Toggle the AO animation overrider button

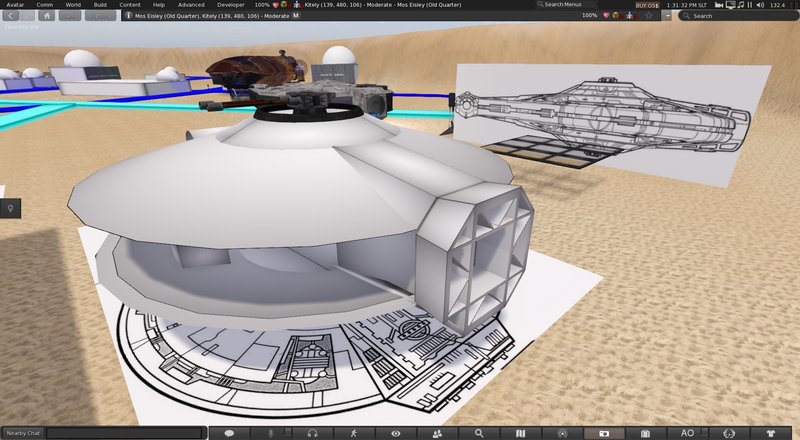tap(687, 433)
